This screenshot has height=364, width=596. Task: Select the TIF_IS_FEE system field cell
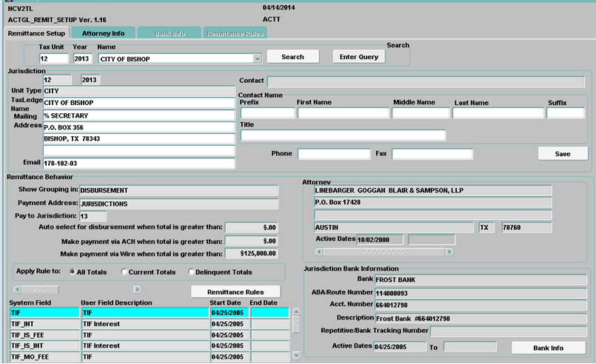coord(44,335)
